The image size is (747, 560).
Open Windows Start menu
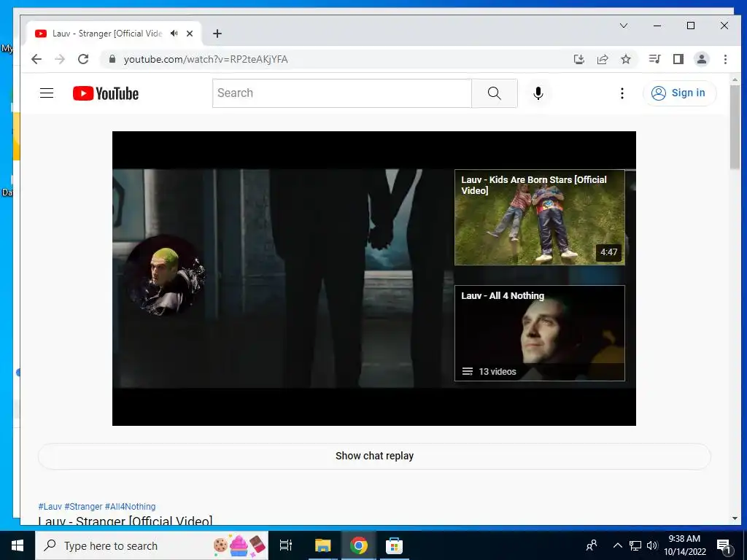18,545
